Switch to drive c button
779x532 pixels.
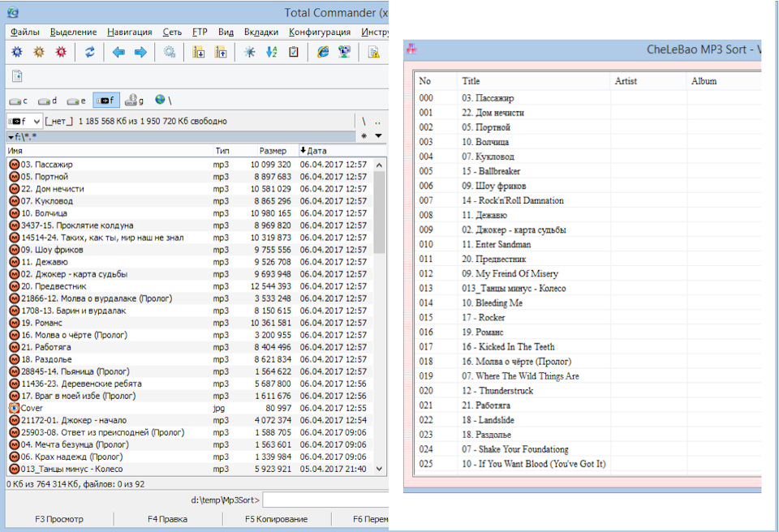coord(19,101)
